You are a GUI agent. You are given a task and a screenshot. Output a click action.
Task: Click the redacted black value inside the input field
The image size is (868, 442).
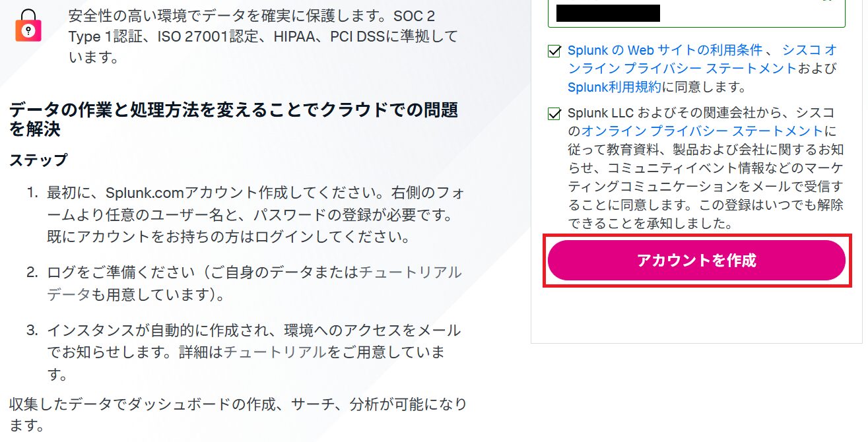(x=608, y=13)
